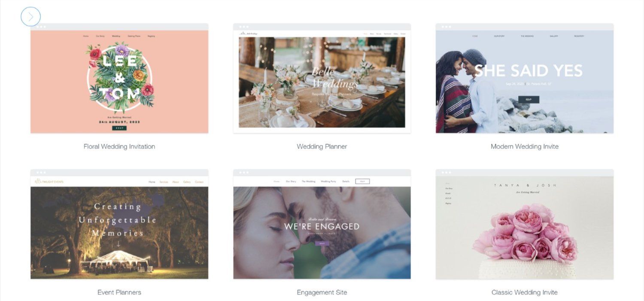Click Home in the Twilight Events preview menu
The height and width of the screenshot is (301, 644).
152,182
